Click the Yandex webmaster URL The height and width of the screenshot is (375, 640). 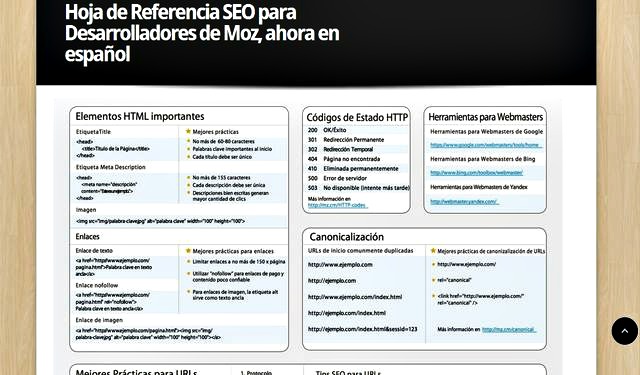click(x=464, y=202)
